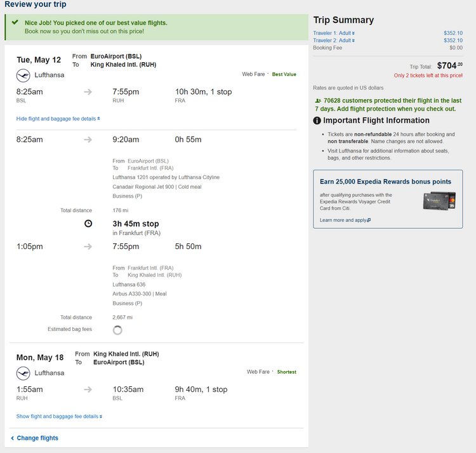Open Learn more and apply link
476x453 pixels.
click(x=345, y=220)
